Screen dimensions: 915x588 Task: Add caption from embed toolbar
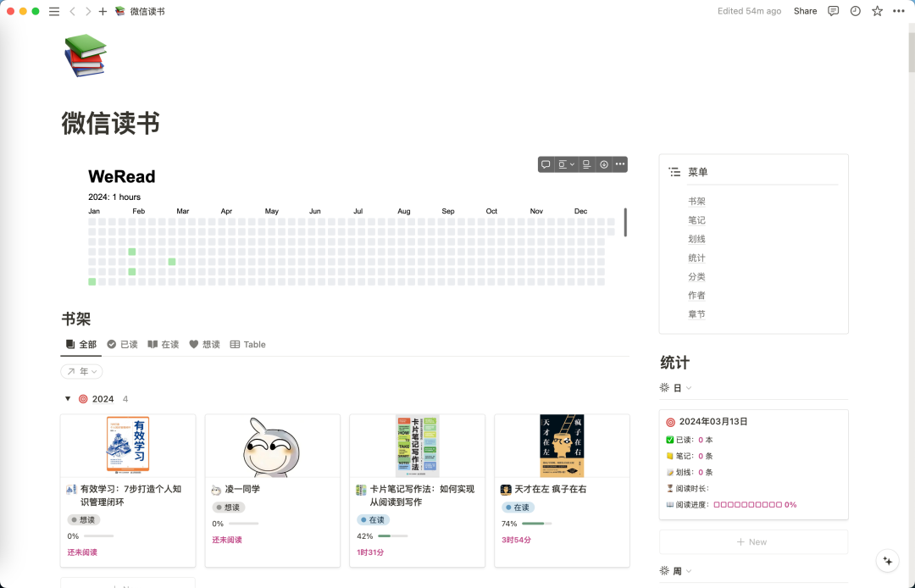pos(586,164)
